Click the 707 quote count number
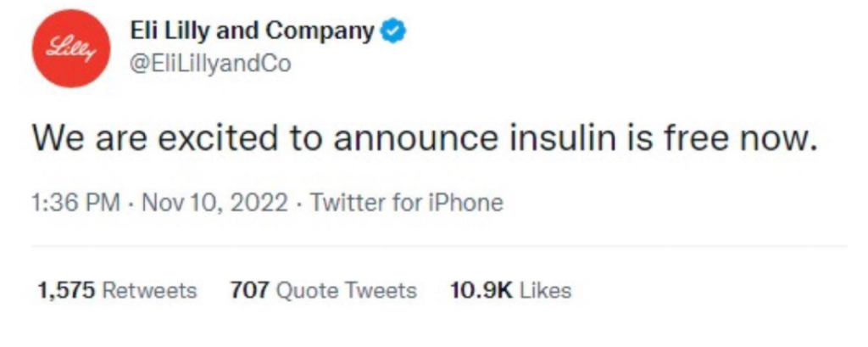This screenshot has width=868, height=347. 250,290
